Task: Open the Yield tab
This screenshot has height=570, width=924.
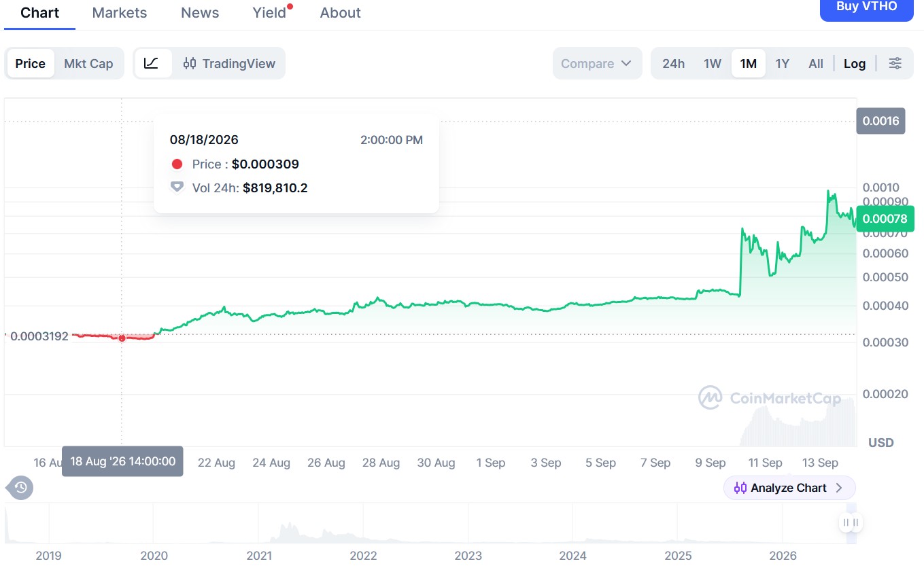Action: click(x=270, y=13)
